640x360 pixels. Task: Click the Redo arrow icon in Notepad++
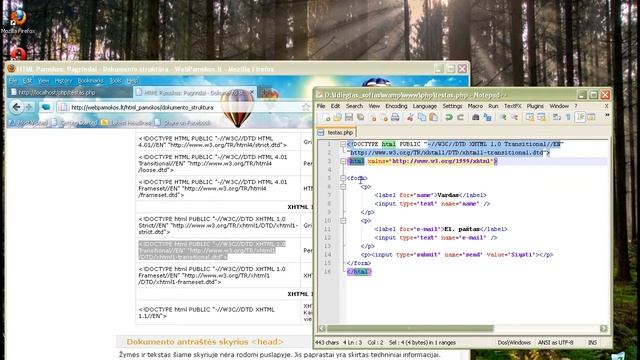coord(460,118)
